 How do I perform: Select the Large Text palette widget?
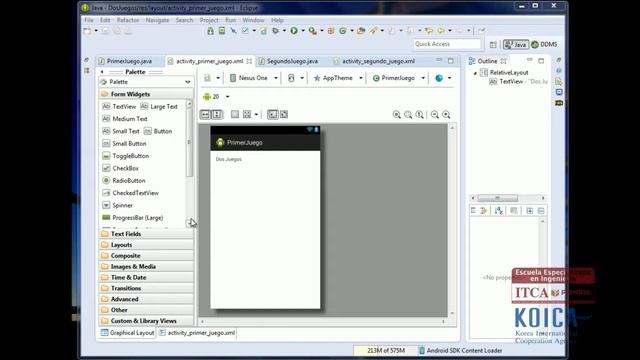159,107
